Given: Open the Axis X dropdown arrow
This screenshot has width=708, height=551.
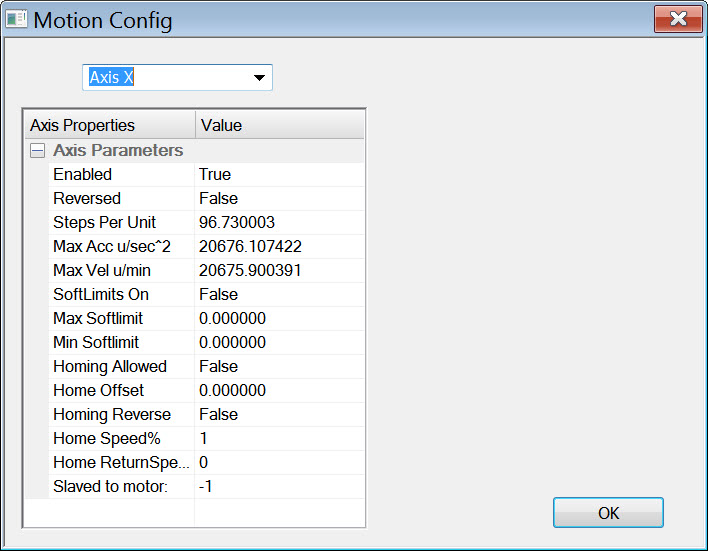Looking at the screenshot, I should (x=259, y=78).
